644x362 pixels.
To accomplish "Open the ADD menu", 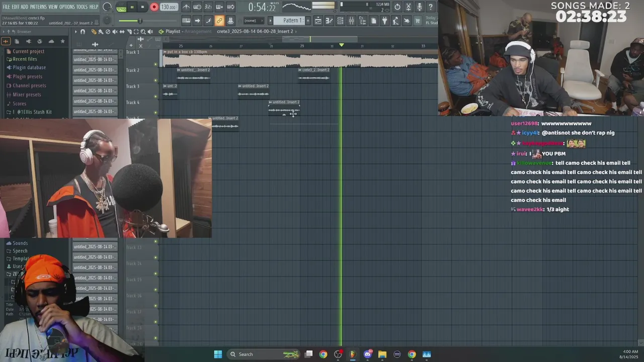I will click(x=24, y=7).
